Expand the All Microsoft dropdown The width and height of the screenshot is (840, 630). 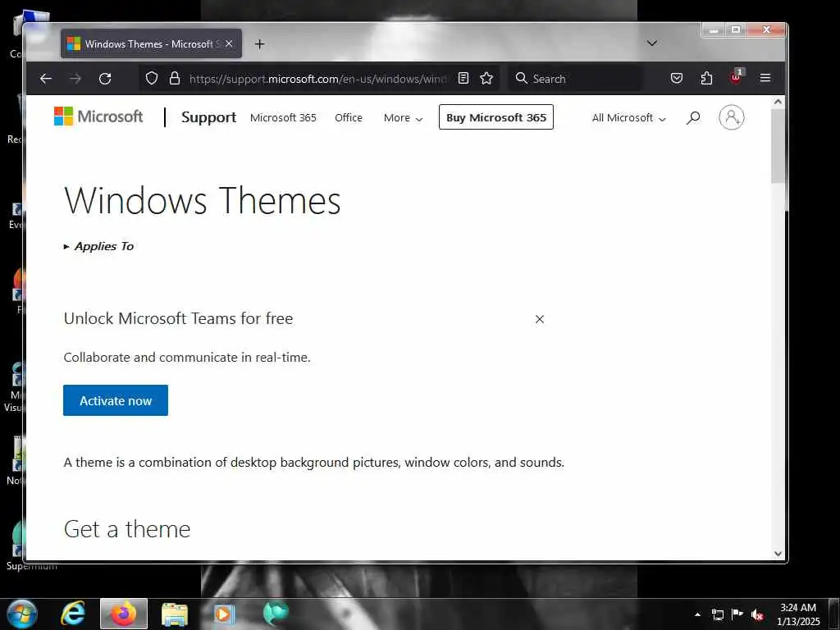pos(629,118)
